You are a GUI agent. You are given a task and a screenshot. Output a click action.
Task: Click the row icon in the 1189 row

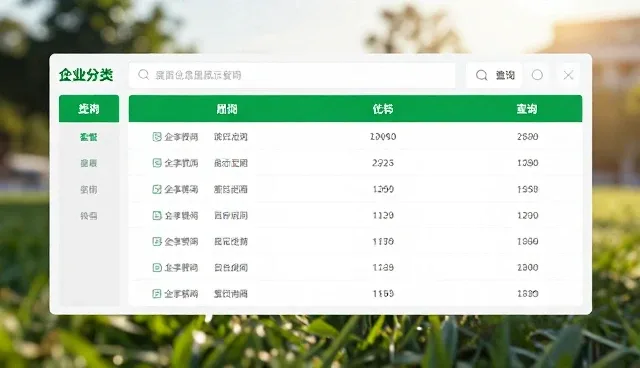click(157, 267)
